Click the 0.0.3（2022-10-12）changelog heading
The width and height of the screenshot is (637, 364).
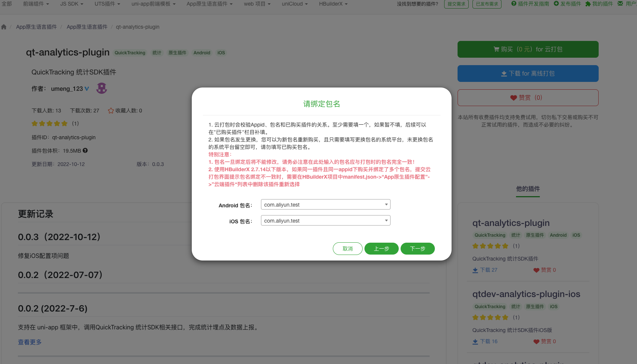tap(60, 237)
